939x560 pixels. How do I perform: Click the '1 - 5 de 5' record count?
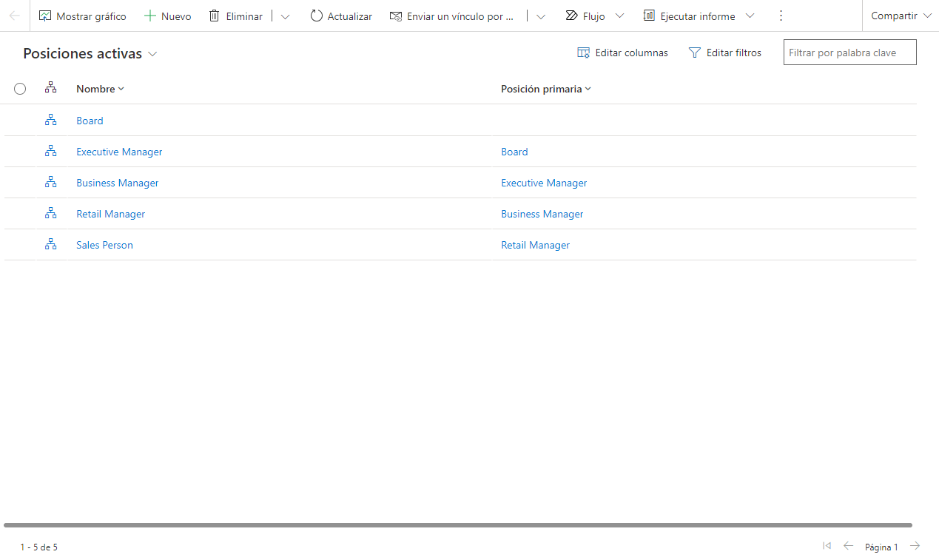coord(38,547)
